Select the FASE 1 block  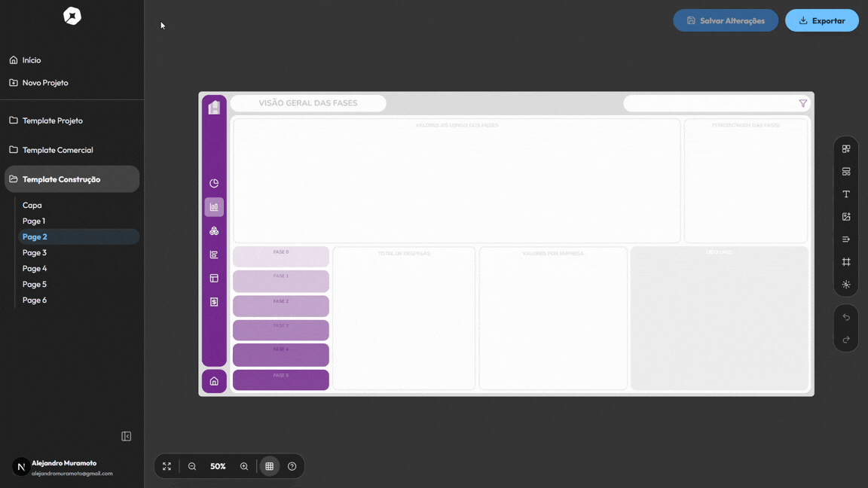[280, 281]
